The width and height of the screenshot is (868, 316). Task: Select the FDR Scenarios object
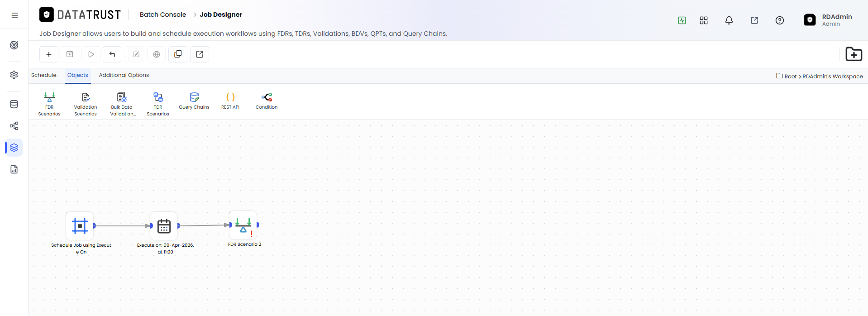pyautogui.click(x=49, y=104)
